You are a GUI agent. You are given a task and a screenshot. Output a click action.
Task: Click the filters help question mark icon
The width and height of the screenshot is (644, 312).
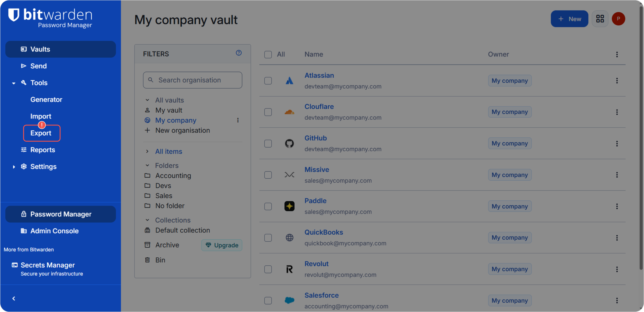point(238,53)
